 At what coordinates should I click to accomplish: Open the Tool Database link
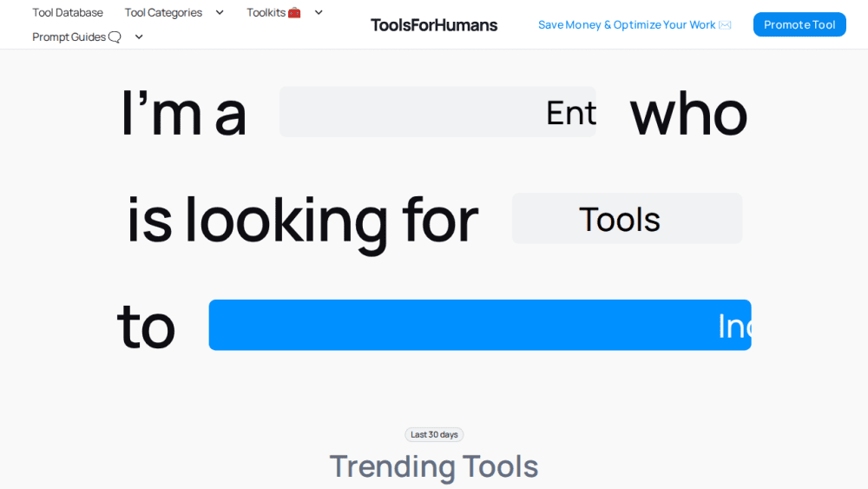(68, 12)
